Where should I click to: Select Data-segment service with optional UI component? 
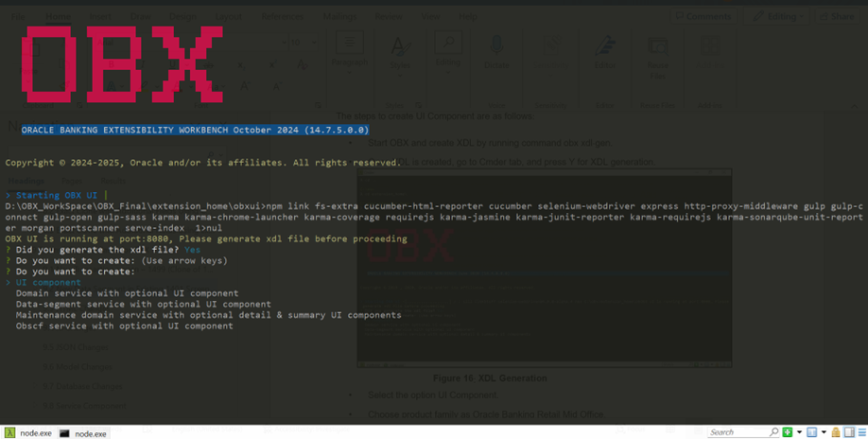point(144,304)
